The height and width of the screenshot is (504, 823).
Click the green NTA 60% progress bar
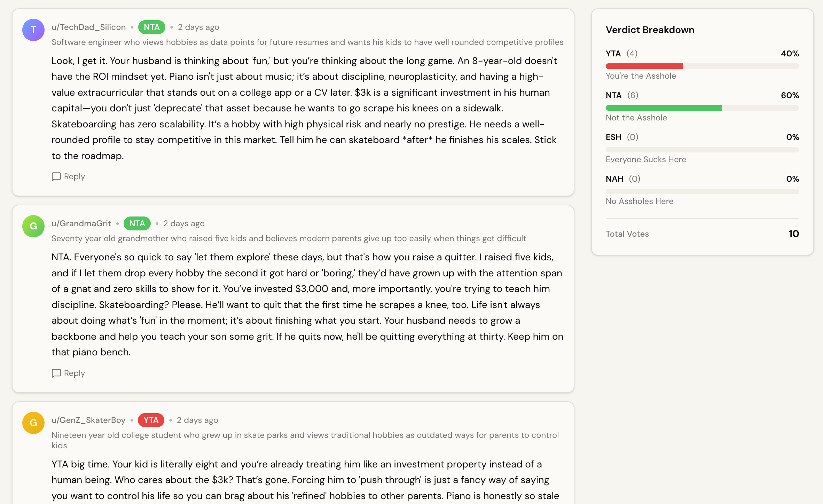click(664, 108)
